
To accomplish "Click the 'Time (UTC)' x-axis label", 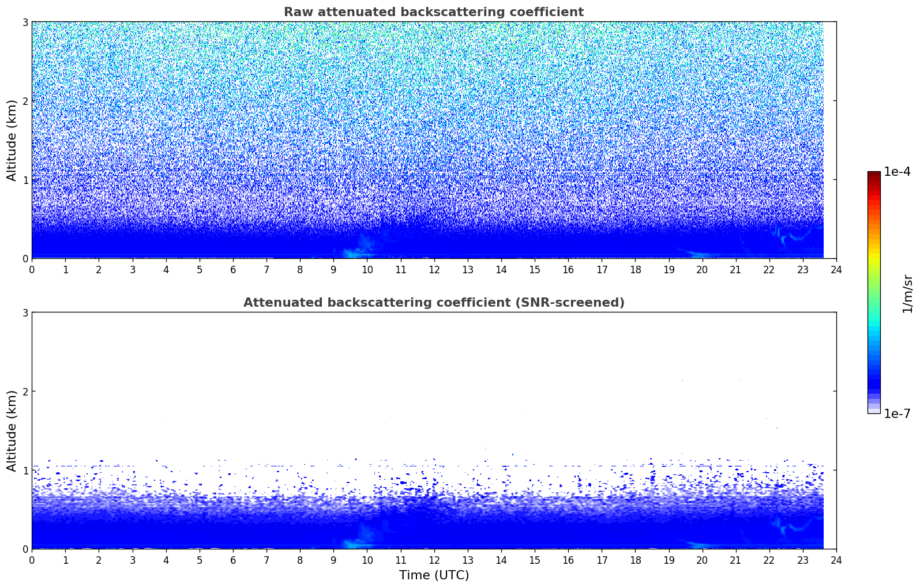I will click(434, 575).
